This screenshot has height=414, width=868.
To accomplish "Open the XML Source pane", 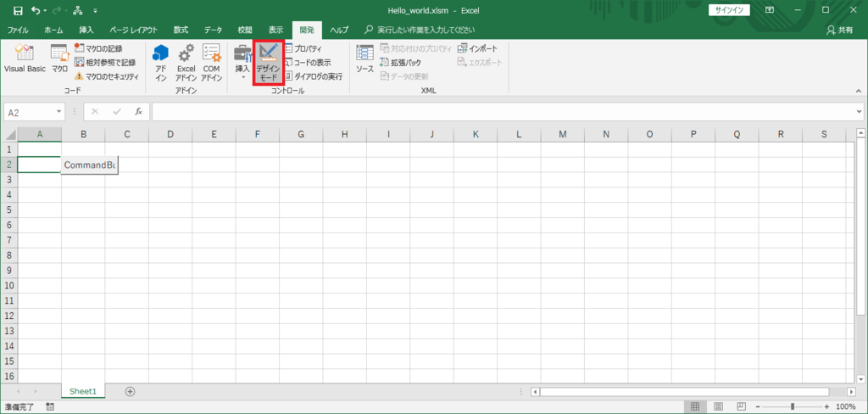I will point(364,59).
